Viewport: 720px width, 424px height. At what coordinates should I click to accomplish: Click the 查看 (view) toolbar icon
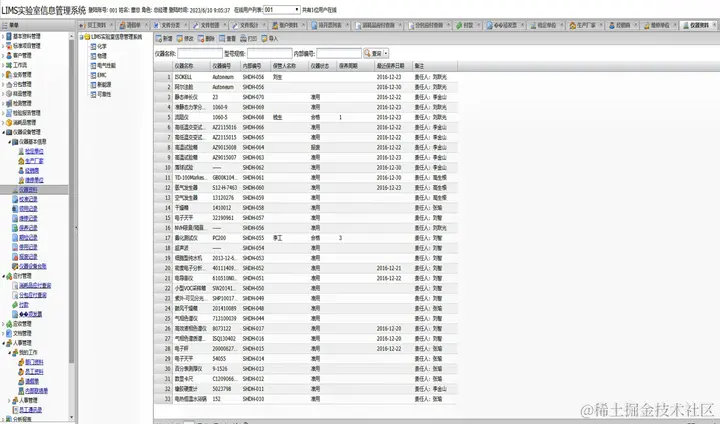pos(222,39)
